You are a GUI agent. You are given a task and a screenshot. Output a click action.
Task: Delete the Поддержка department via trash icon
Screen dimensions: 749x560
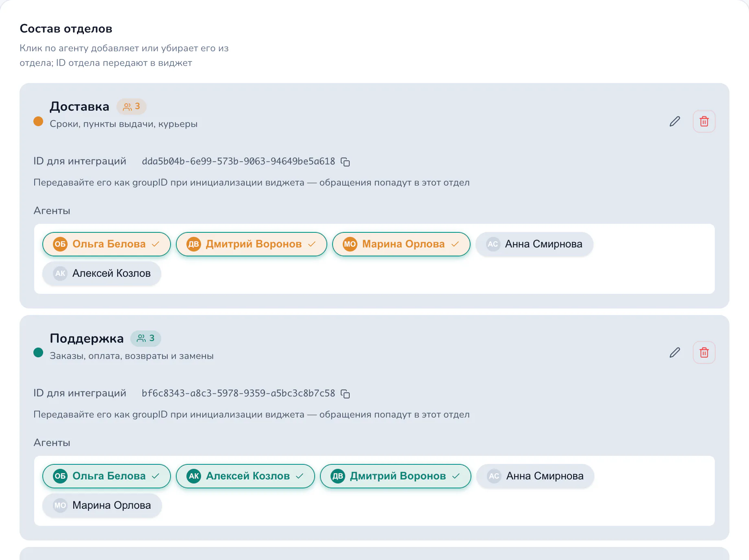[704, 352]
